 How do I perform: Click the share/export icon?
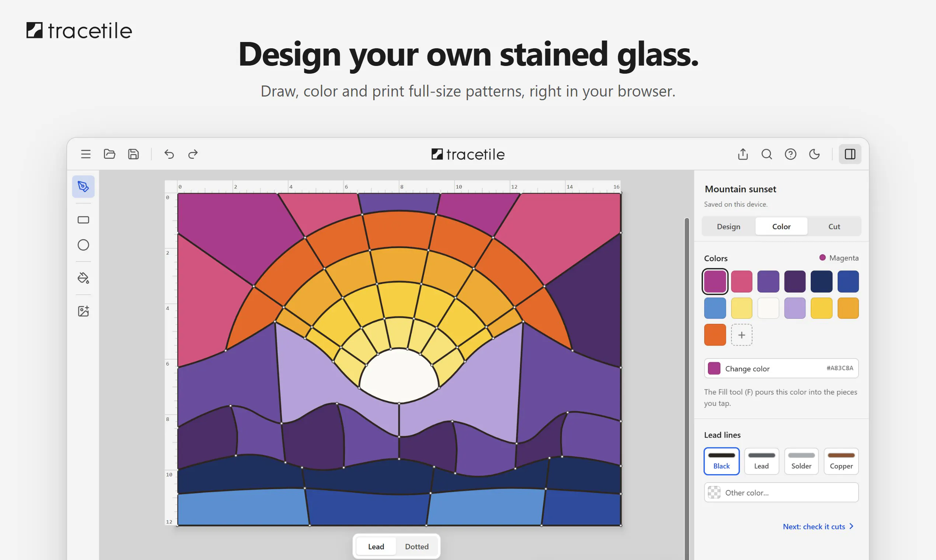(x=743, y=154)
